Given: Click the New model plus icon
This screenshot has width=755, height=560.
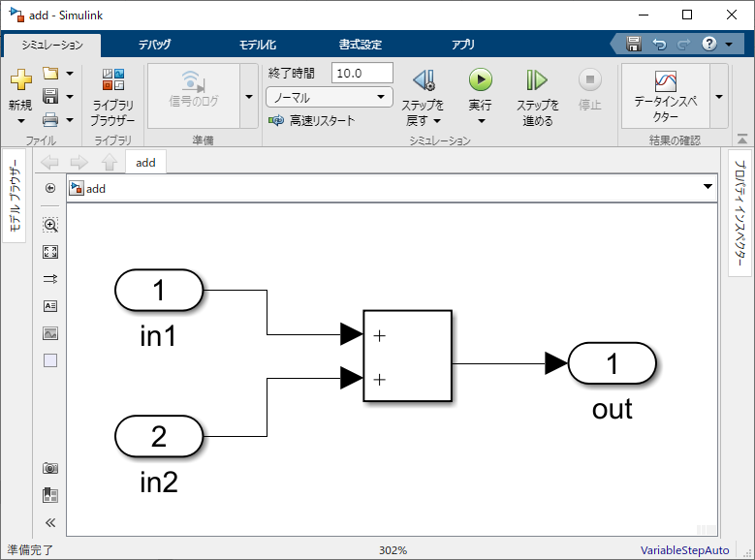Looking at the screenshot, I should pyautogui.click(x=20, y=79).
